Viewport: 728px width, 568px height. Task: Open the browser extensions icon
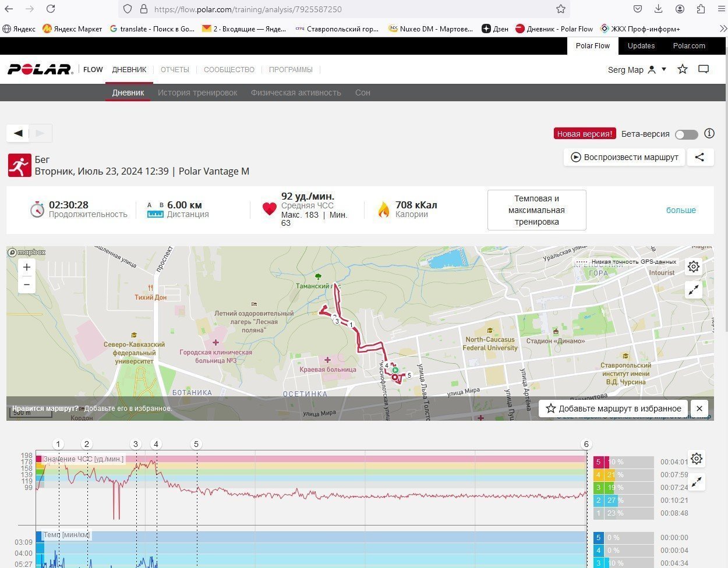click(701, 9)
